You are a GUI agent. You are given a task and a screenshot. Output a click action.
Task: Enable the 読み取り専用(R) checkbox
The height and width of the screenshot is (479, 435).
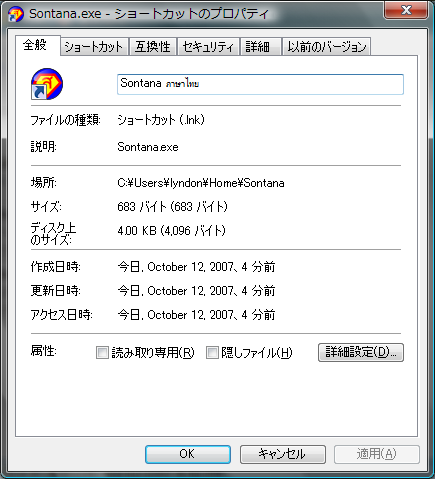[102, 352]
